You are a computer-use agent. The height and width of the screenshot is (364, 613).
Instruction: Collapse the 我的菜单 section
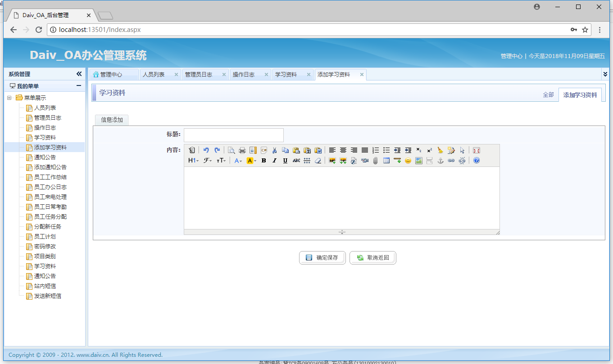79,86
